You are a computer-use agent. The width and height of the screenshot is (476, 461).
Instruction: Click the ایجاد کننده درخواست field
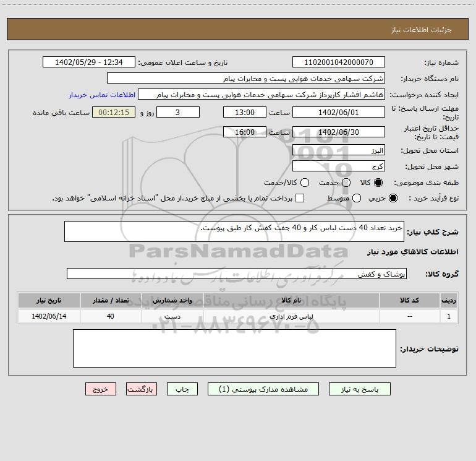point(261,94)
